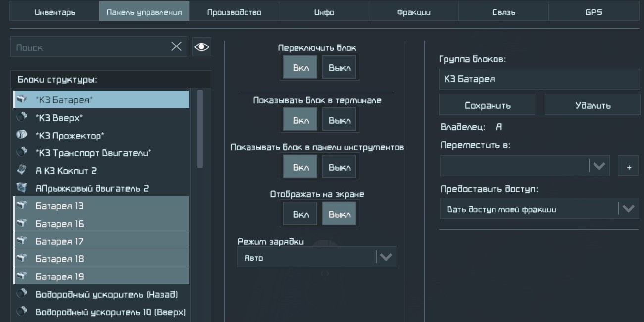
Task: Click the battery icon next to Батарея 19
Action: tap(21, 276)
